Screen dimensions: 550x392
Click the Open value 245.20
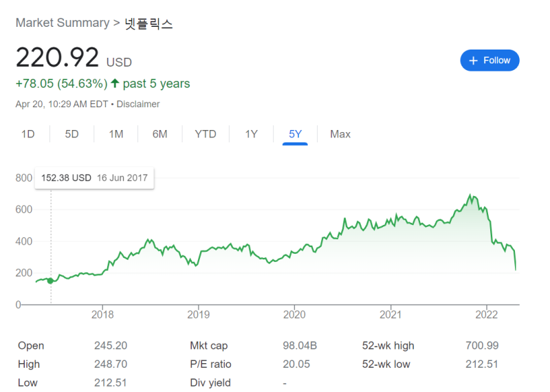(x=111, y=346)
